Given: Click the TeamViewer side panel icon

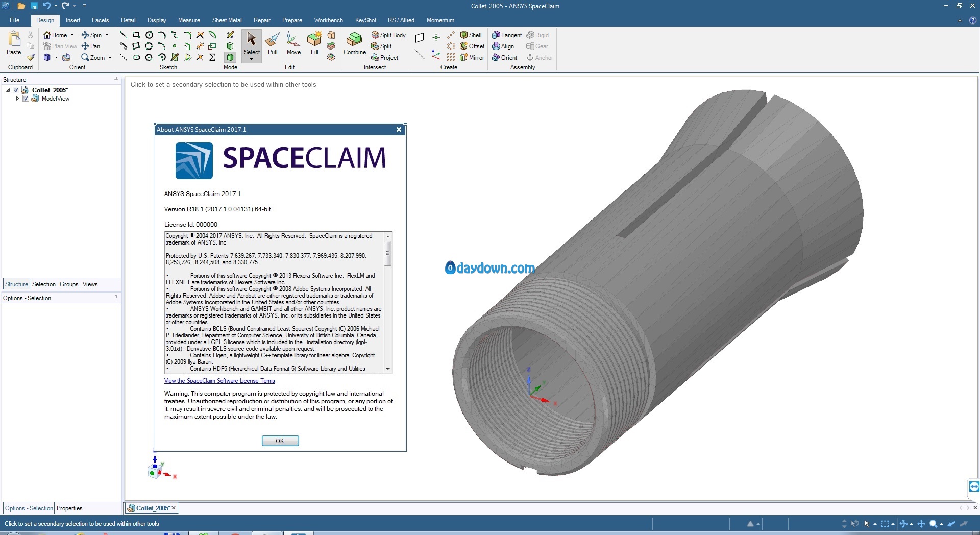Looking at the screenshot, I should click(974, 487).
